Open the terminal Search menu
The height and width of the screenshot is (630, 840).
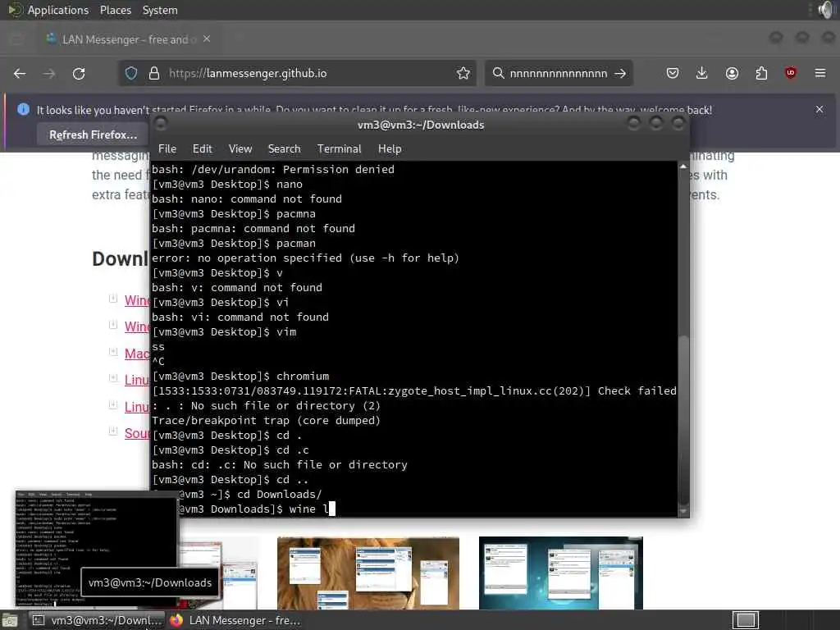click(x=284, y=149)
